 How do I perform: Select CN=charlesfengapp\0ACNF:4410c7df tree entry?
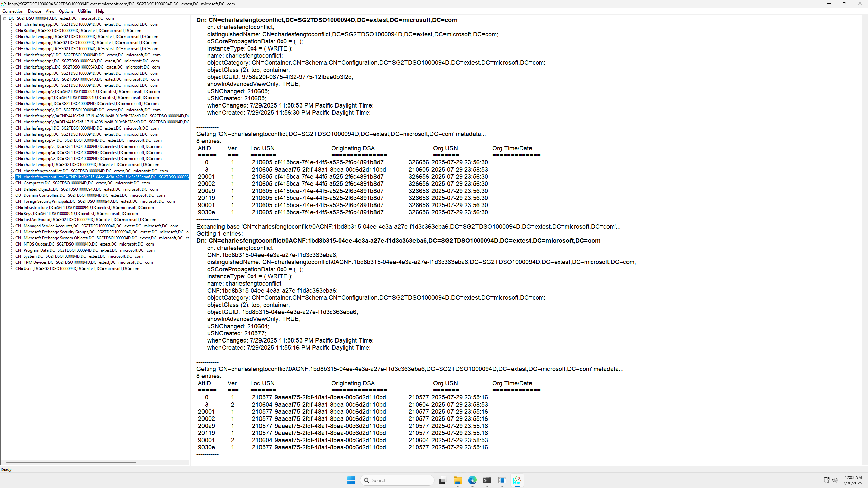(x=102, y=116)
